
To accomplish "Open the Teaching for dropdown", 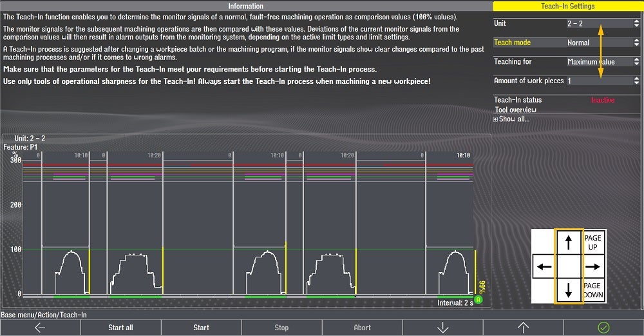I will click(x=602, y=62).
